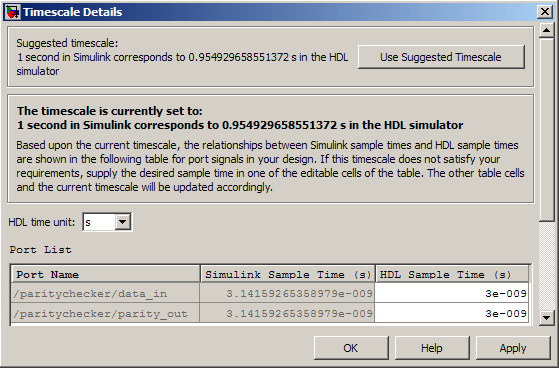Confirm with the OK button
The height and width of the screenshot is (368, 559).
pyautogui.click(x=351, y=348)
